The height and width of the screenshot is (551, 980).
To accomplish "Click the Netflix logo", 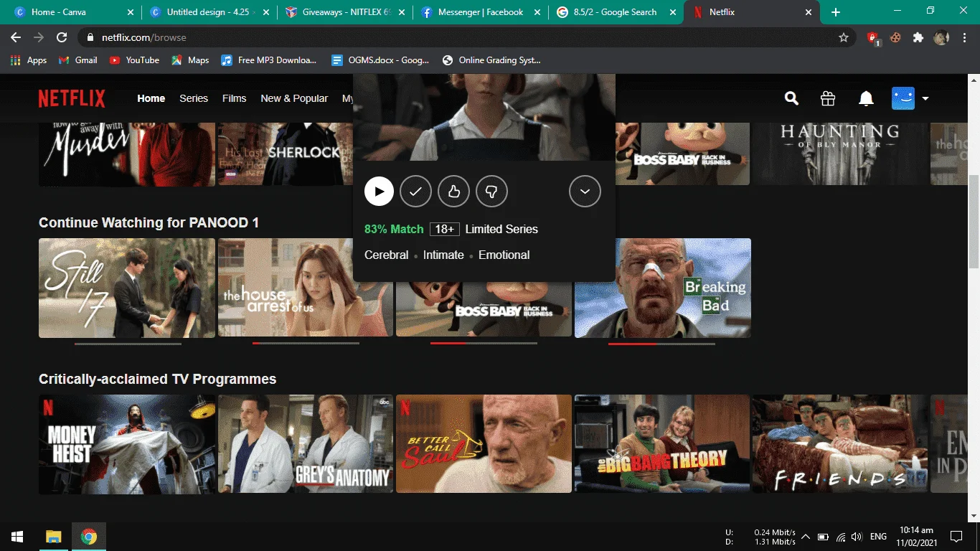I will tap(72, 98).
